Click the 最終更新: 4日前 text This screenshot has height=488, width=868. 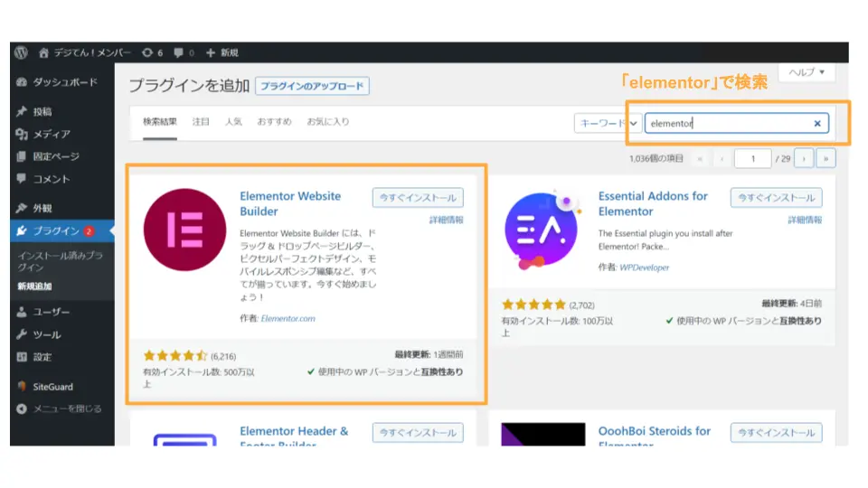(x=792, y=304)
